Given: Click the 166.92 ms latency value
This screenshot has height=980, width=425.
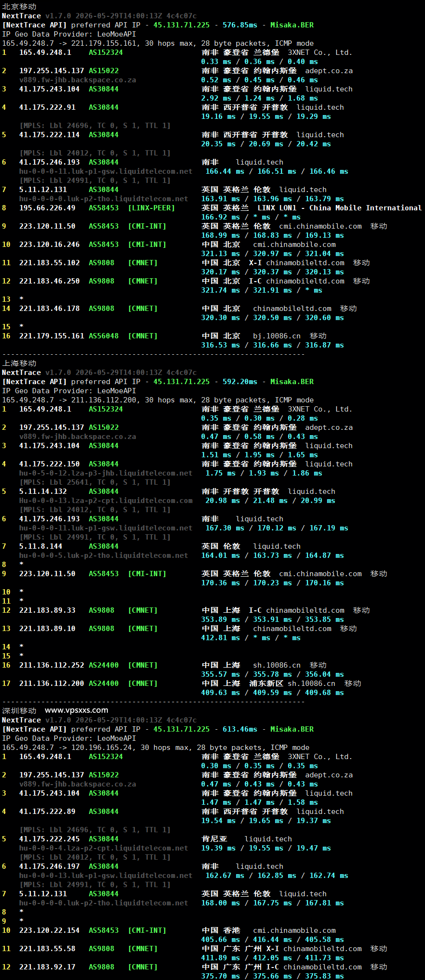Looking at the screenshot, I should point(220,217).
